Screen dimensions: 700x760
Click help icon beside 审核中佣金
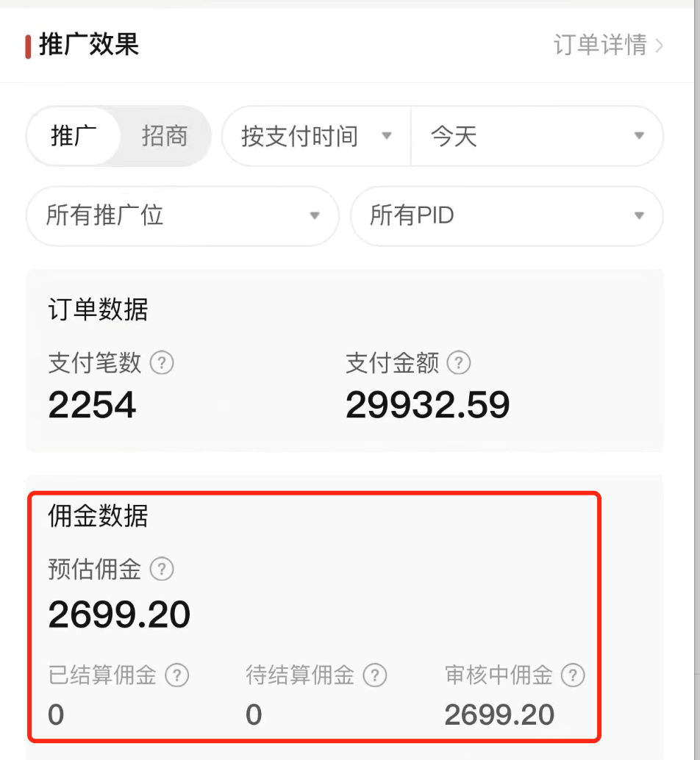point(573,675)
